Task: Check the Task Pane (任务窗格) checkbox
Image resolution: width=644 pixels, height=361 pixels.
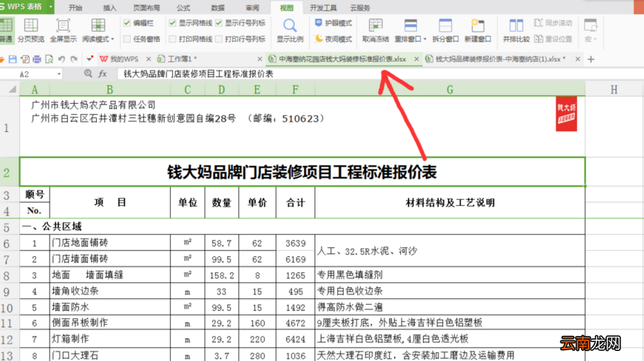Action: click(127, 39)
